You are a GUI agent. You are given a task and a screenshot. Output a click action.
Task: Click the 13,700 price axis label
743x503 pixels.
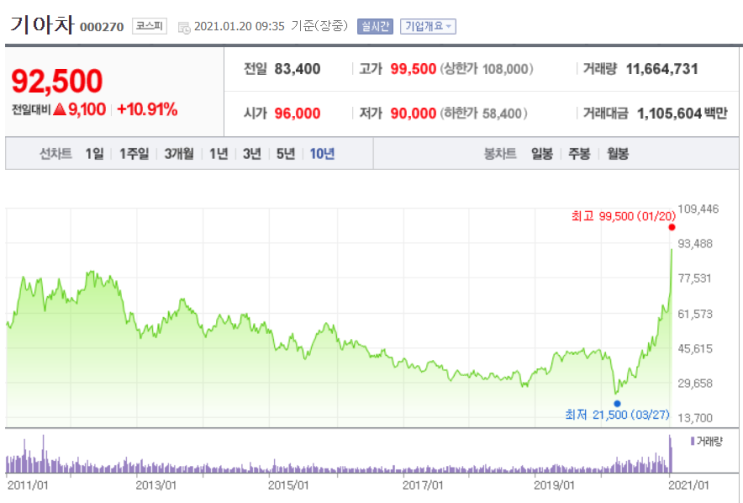point(695,418)
